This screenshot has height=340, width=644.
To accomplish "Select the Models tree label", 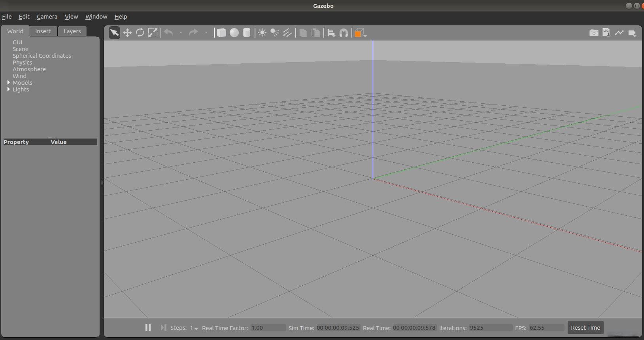I will click(x=23, y=83).
